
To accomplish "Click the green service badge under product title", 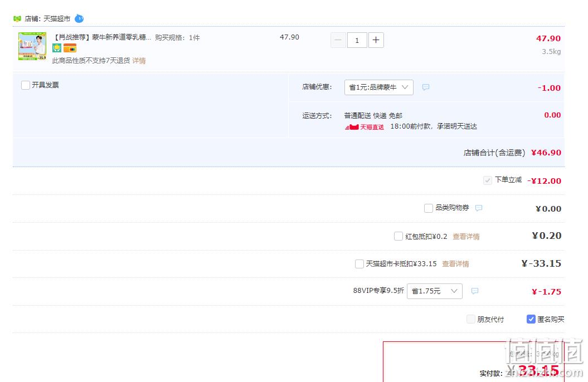I will pos(57,48).
